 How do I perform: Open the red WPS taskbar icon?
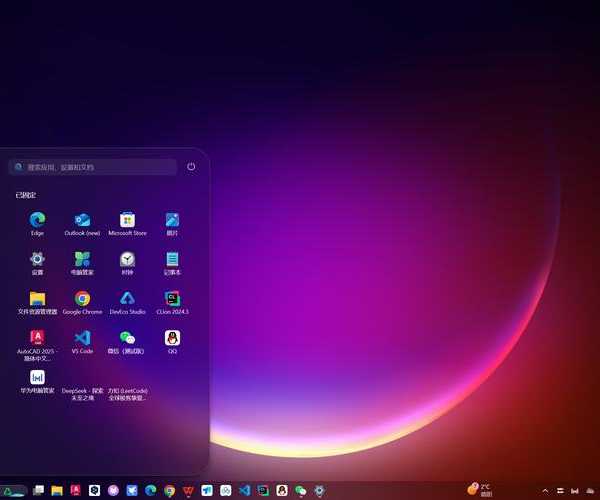[188, 490]
